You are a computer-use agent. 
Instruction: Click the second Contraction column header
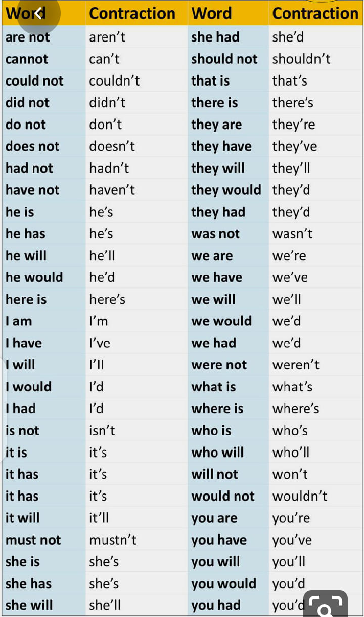coord(315,13)
